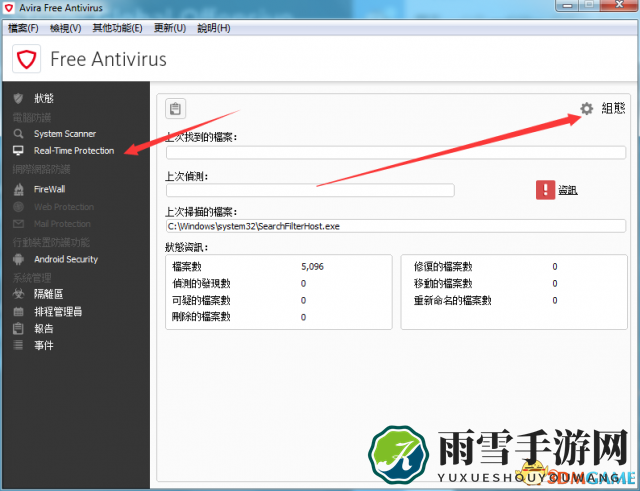
Task: Click the Avira red shield logo
Action: [27, 59]
